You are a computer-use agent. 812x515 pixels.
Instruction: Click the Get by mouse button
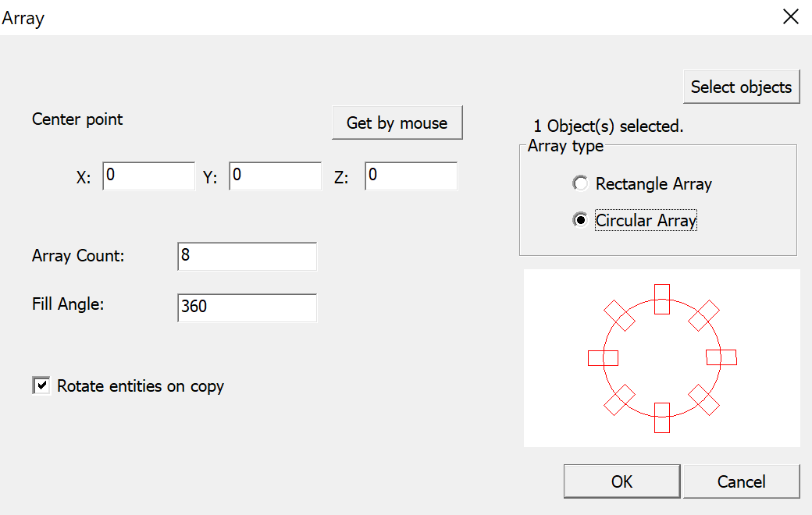[397, 123]
